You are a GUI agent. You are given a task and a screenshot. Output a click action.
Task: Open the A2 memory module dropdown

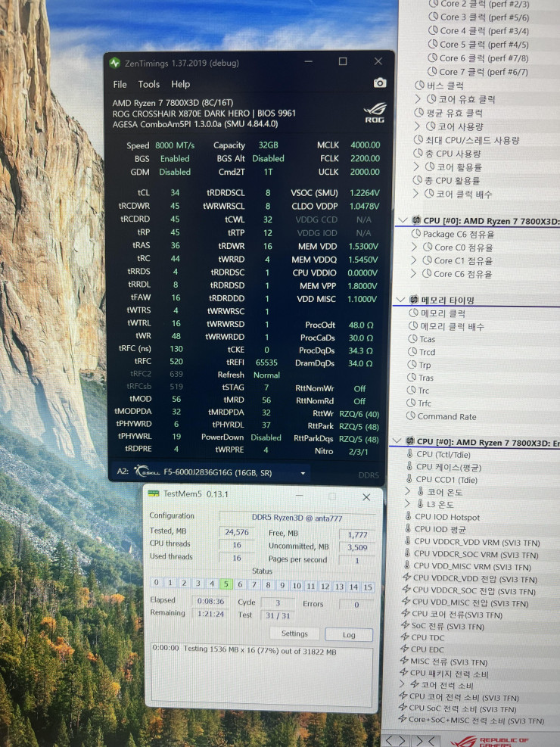tap(303, 473)
